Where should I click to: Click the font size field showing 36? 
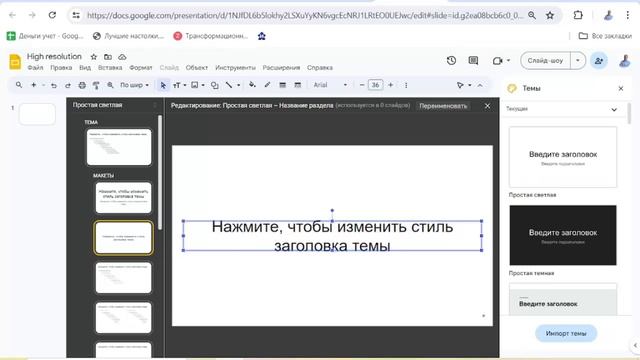pos(376,85)
